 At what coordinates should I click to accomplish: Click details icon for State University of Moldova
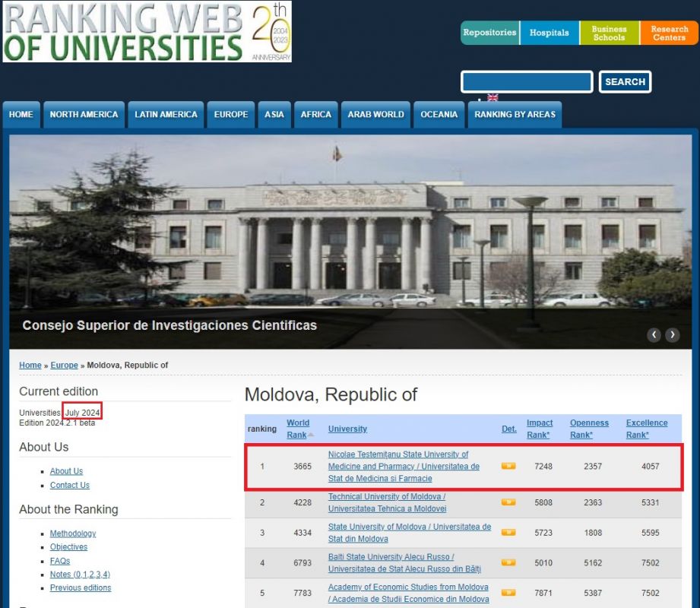(x=508, y=533)
